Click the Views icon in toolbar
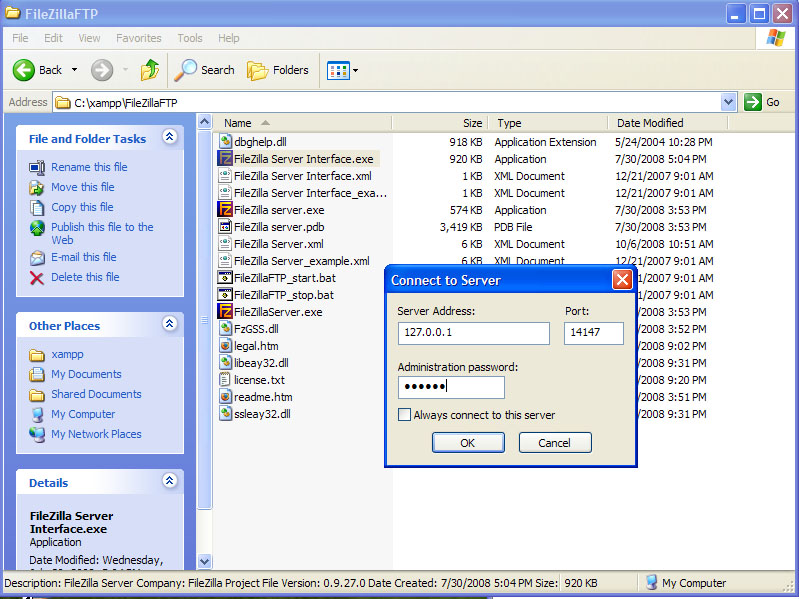Viewport: 799px width, 599px height. click(x=338, y=70)
